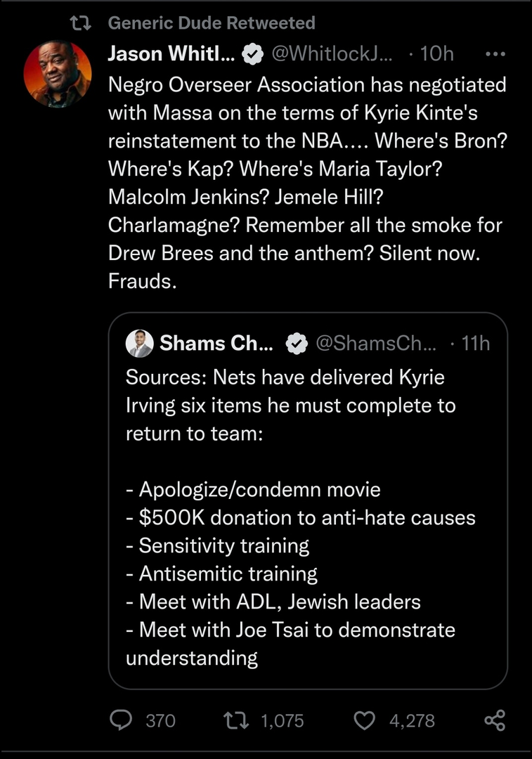This screenshot has height=759, width=532.
Task: Open the share icon at bottom right
Action: (495, 720)
